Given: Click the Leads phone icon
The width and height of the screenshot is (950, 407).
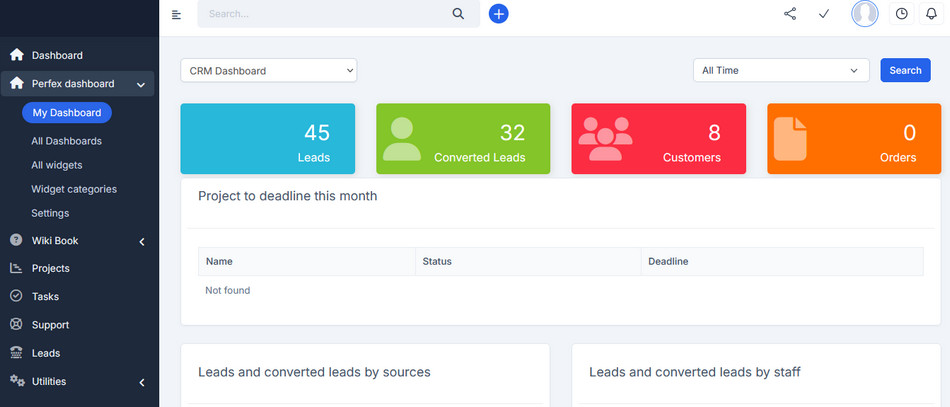Looking at the screenshot, I should point(16,352).
